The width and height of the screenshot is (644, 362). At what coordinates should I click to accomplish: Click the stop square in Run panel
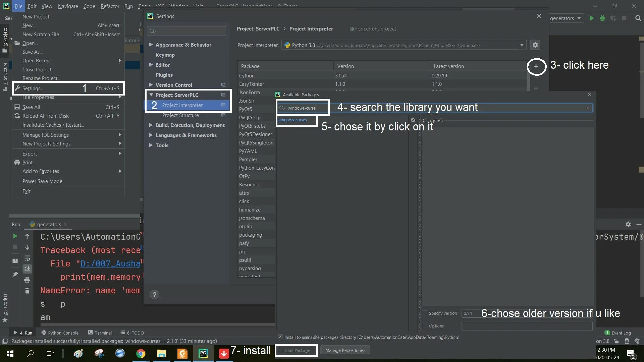15,247
